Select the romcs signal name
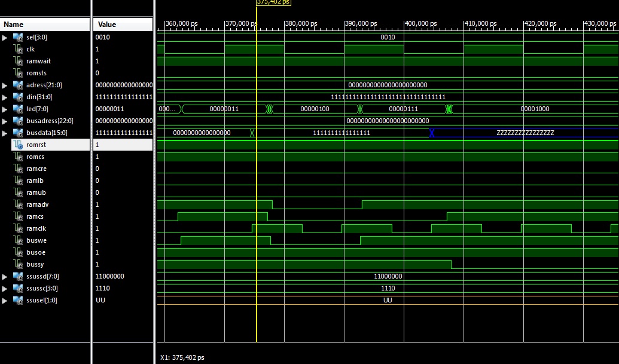Image resolution: width=619 pixels, height=364 pixels. [35, 157]
